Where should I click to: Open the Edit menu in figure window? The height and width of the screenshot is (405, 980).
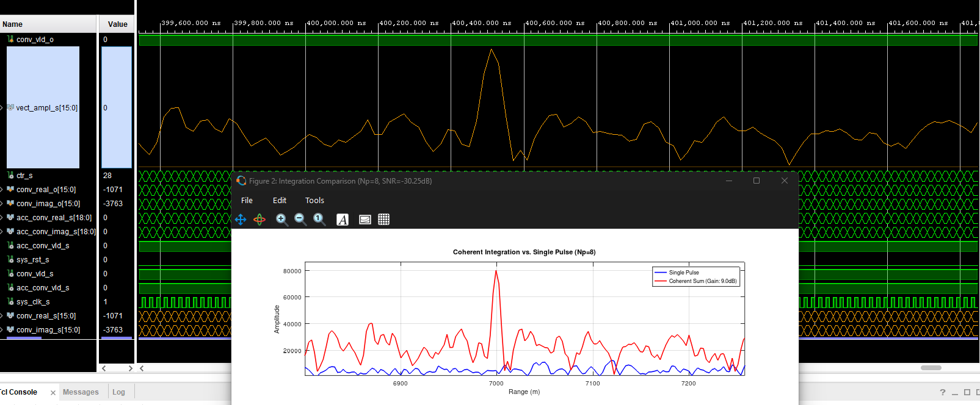280,200
